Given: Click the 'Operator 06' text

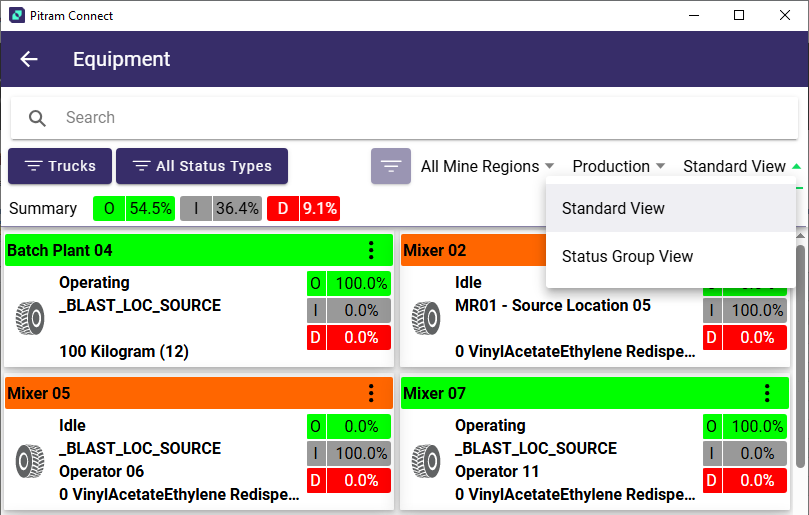Looking at the screenshot, I should pyautogui.click(x=101, y=472).
